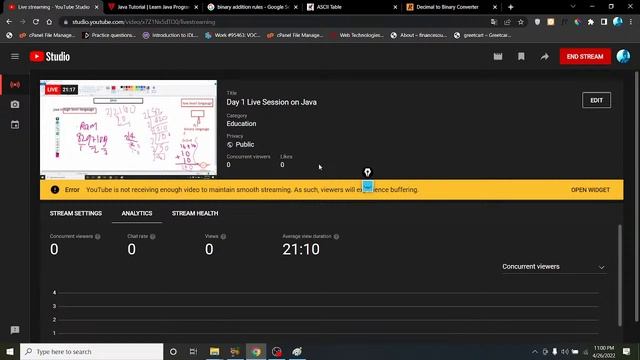Viewport: 640px width, 360px height.
Task: Click the help icon next to Chat rate
Action: 152,236
